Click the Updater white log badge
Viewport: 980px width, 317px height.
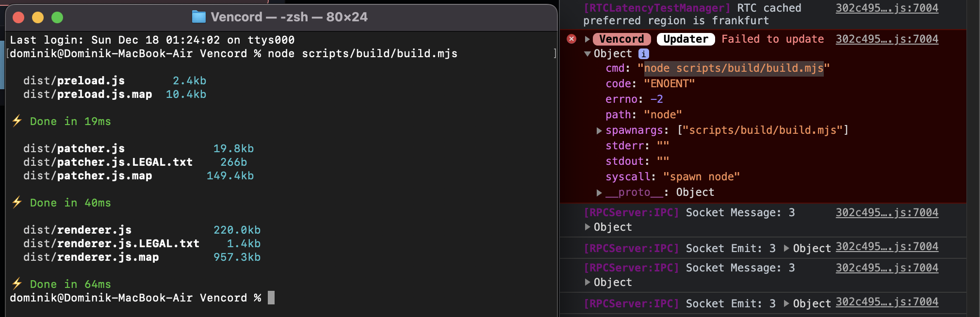tap(686, 39)
